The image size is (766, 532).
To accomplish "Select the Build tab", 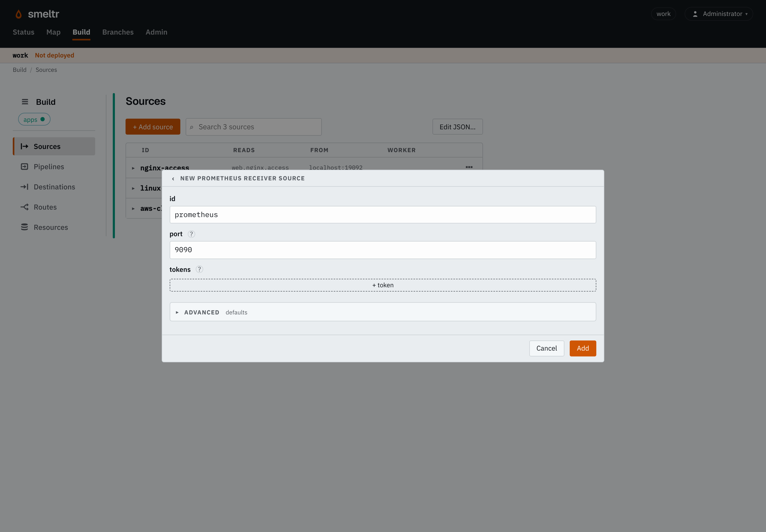I will [81, 32].
